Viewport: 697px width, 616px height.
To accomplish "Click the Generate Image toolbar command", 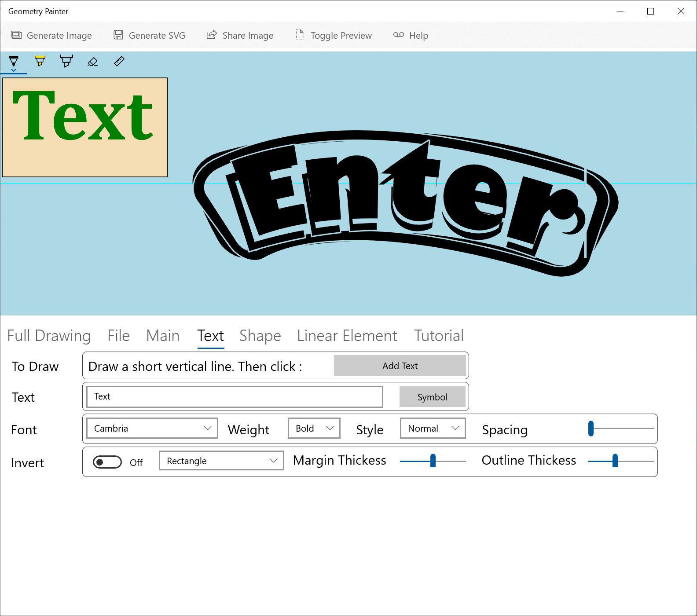I will pyautogui.click(x=51, y=35).
